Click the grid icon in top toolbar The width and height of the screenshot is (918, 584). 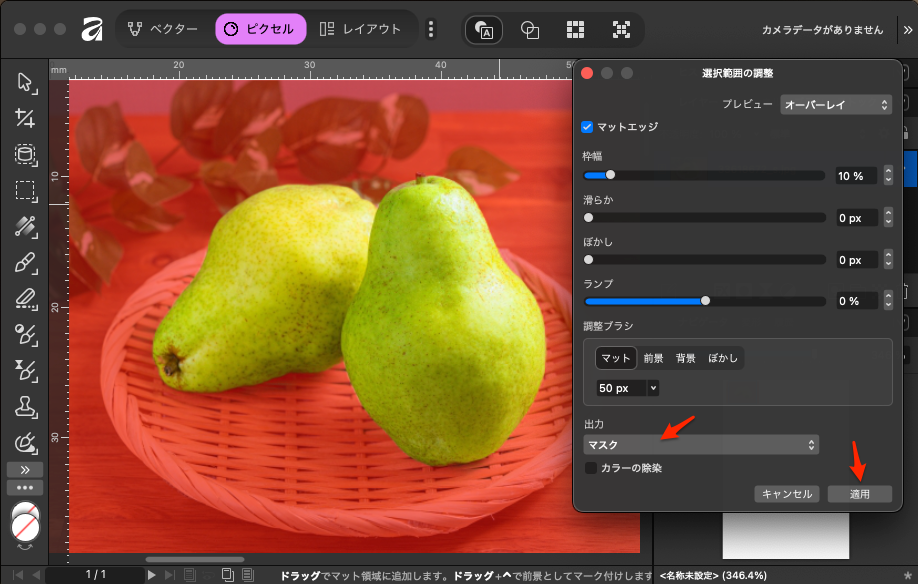(x=575, y=29)
